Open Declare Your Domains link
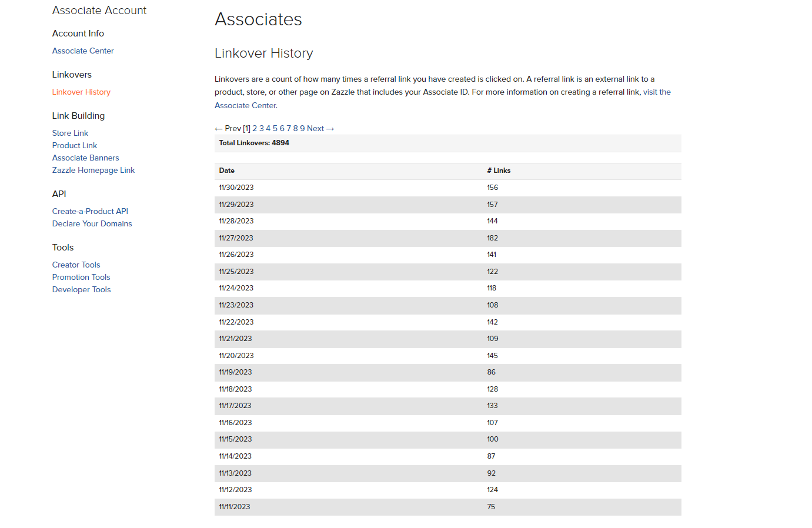Viewport: 812px width, 528px height. pyautogui.click(x=92, y=224)
